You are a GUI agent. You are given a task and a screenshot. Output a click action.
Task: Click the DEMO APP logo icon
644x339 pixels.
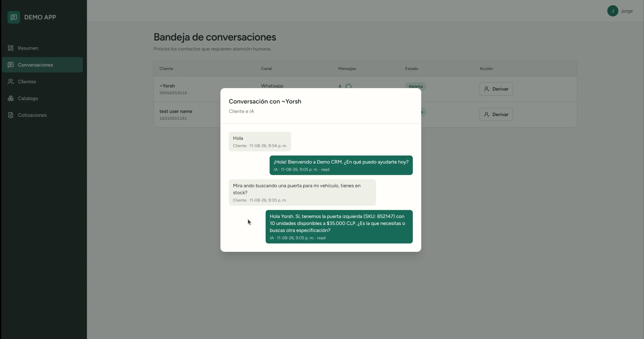point(14,17)
